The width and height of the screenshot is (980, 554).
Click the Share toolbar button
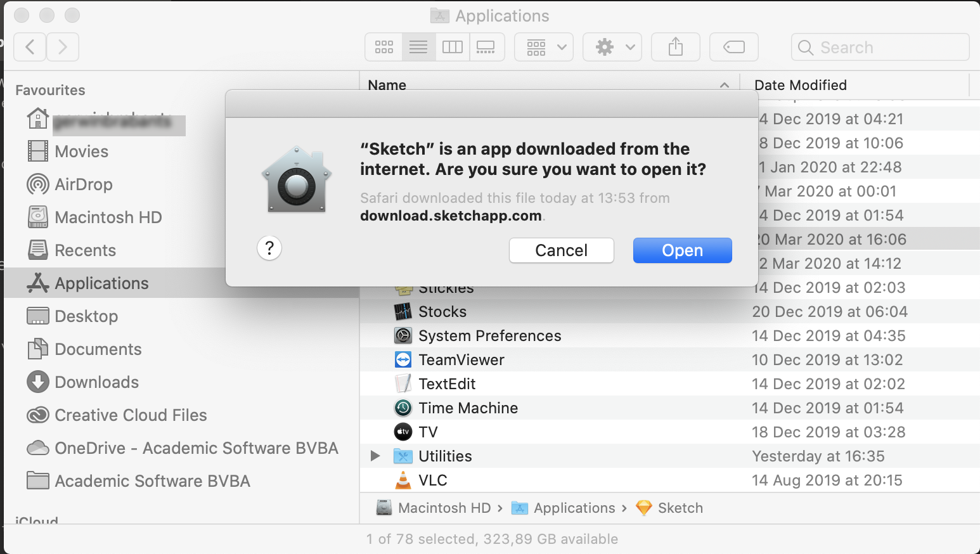point(676,47)
